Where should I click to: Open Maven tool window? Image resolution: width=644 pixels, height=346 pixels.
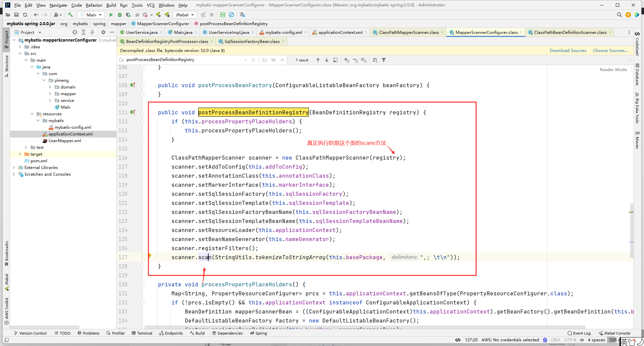click(x=637, y=139)
